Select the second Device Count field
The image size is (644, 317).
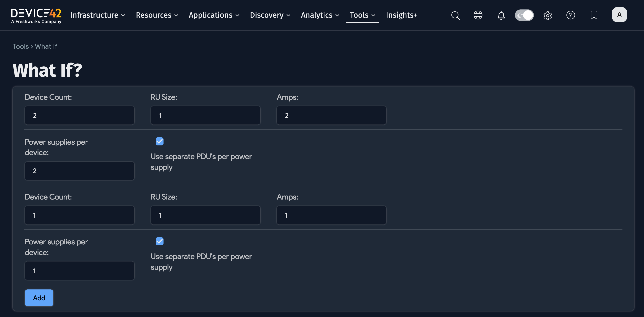click(80, 215)
